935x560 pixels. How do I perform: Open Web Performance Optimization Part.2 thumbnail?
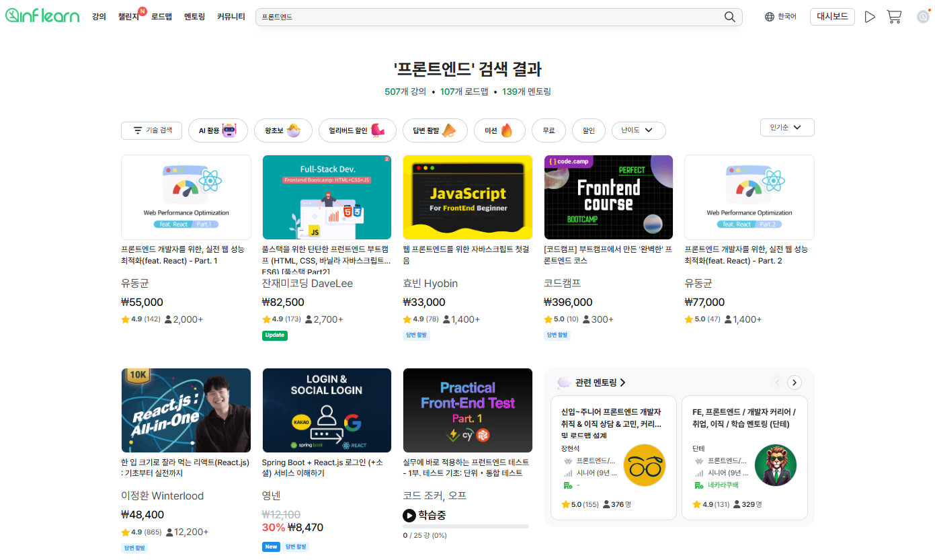pos(749,197)
